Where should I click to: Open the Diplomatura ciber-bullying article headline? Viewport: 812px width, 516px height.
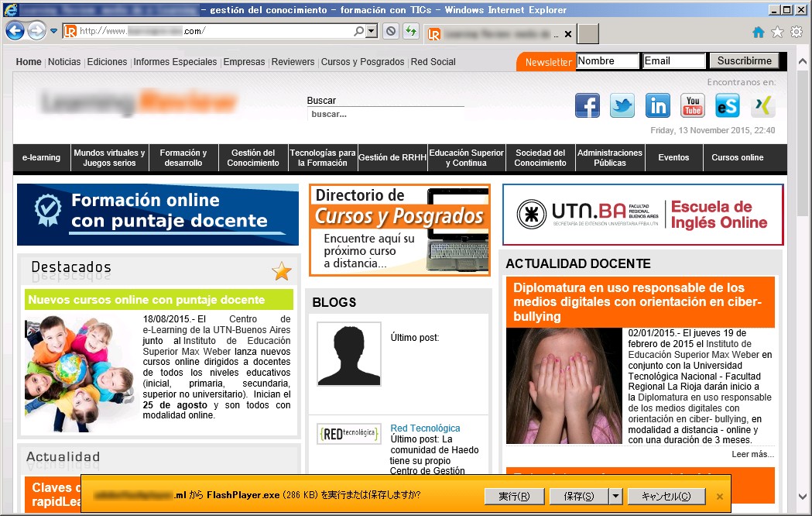(638, 302)
